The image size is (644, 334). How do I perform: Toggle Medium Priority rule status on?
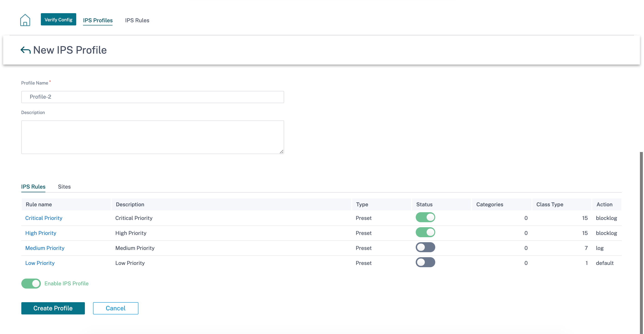[x=425, y=247]
